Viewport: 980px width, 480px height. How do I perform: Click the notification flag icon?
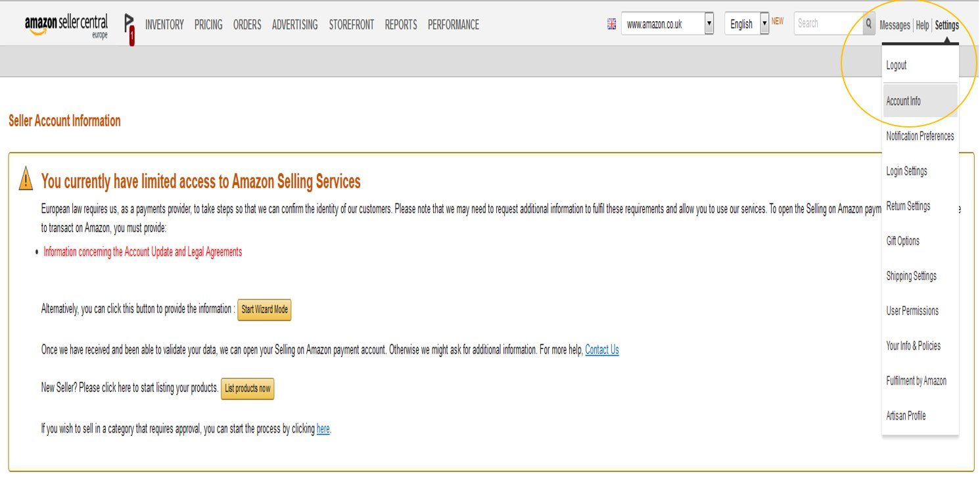(x=129, y=29)
